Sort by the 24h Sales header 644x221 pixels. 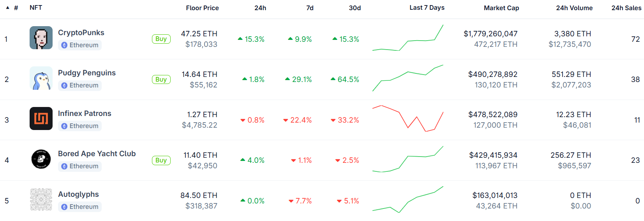(x=626, y=8)
